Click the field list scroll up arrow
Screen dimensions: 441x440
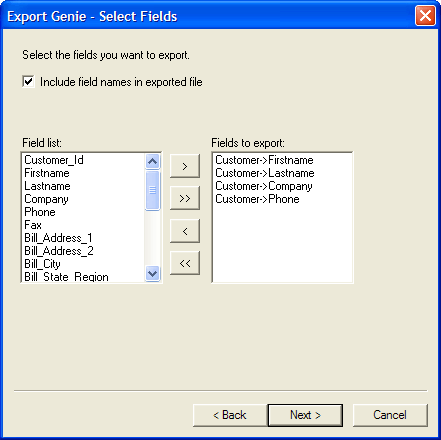point(153,162)
